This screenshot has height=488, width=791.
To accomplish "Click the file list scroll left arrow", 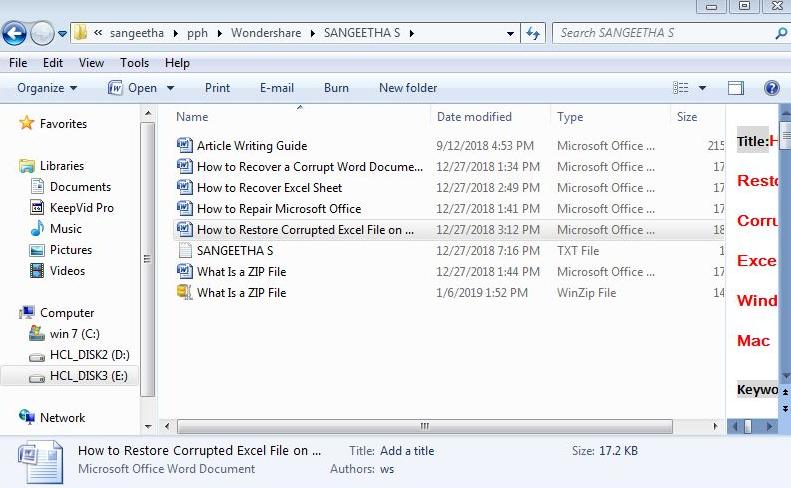I will pos(167,426).
